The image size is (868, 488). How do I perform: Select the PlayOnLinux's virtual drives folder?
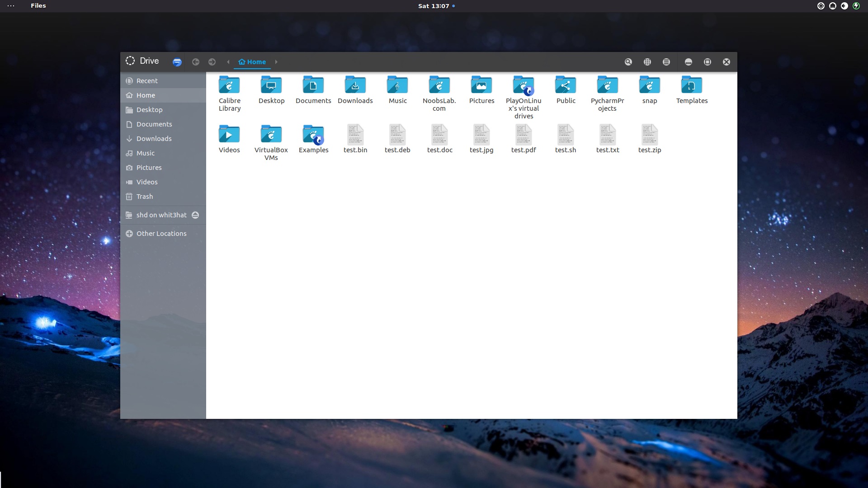pyautogui.click(x=524, y=85)
